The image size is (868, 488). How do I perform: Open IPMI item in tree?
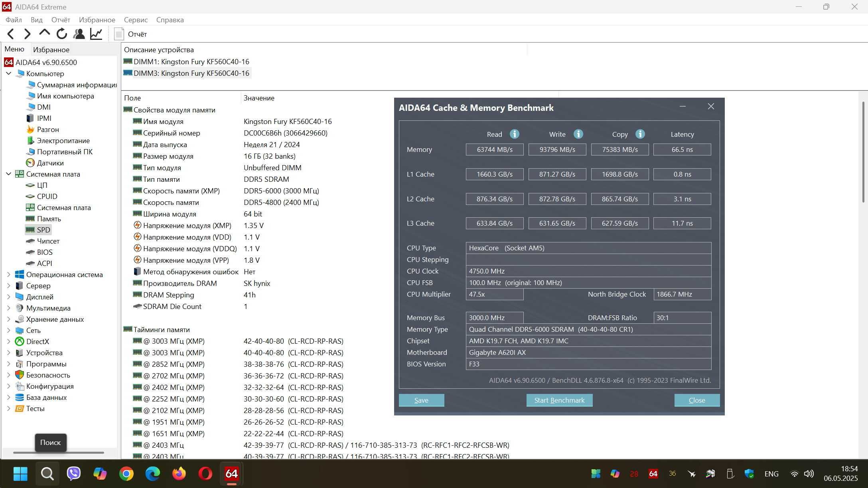tap(44, 118)
